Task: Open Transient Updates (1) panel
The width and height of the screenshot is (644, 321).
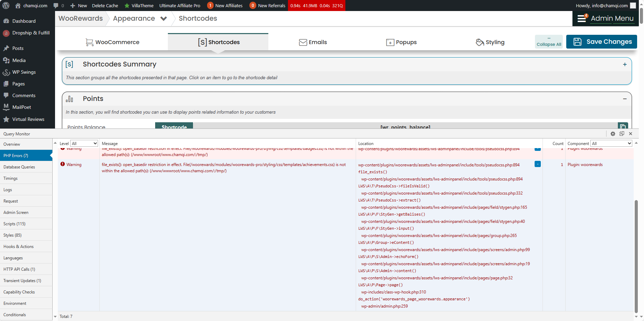Action: (x=26, y=281)
